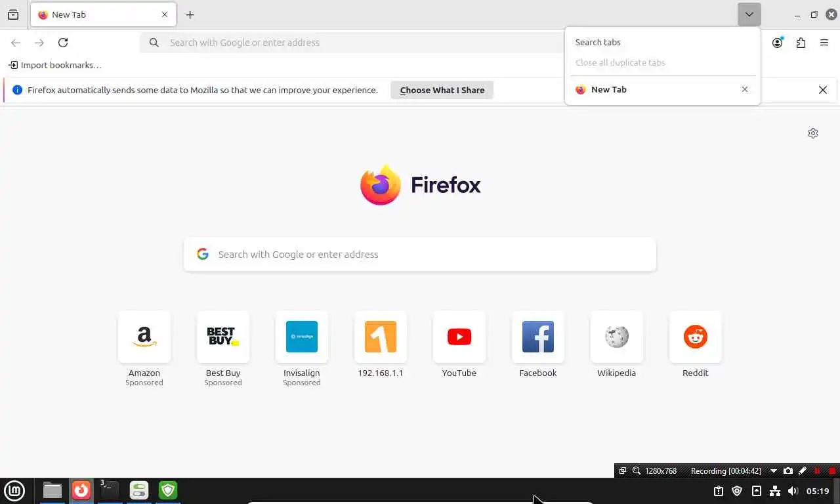Open the Linux Mint start menu
Viewport: 840px width, 504px height.
click(x=14, y=490)
